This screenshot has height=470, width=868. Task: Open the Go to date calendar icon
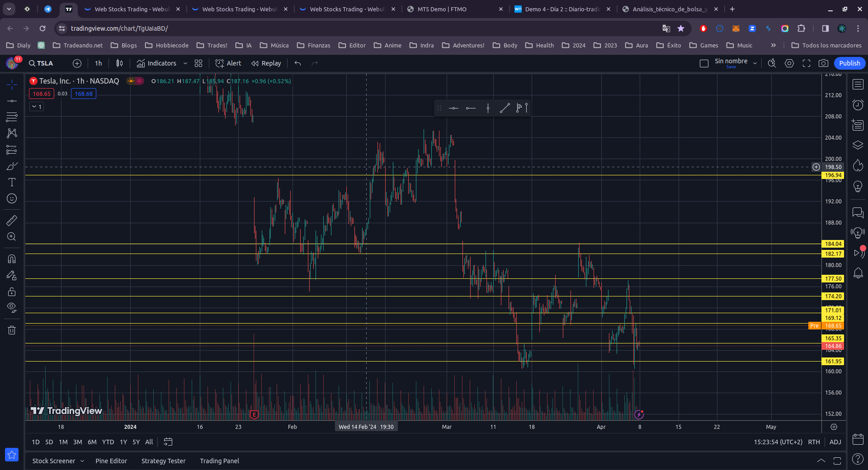[168, 442]
